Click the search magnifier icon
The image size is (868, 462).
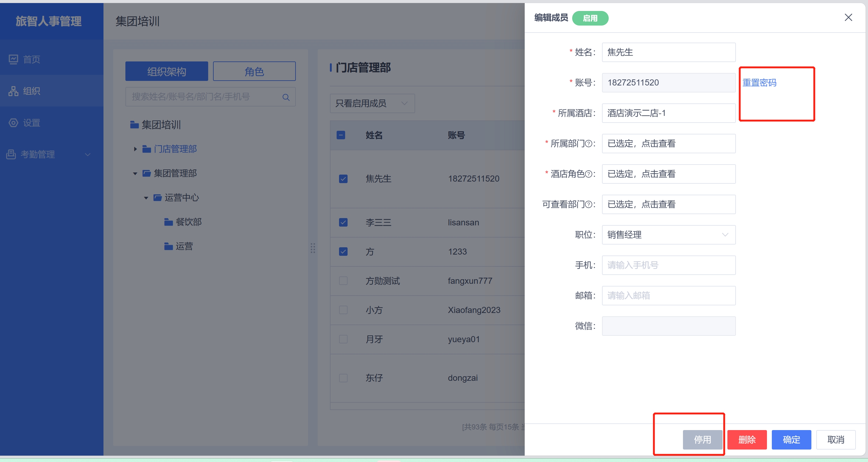pos(286,97)
